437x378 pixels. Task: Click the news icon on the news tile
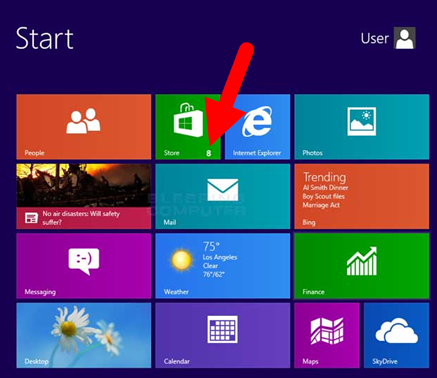tap(31, 218)
